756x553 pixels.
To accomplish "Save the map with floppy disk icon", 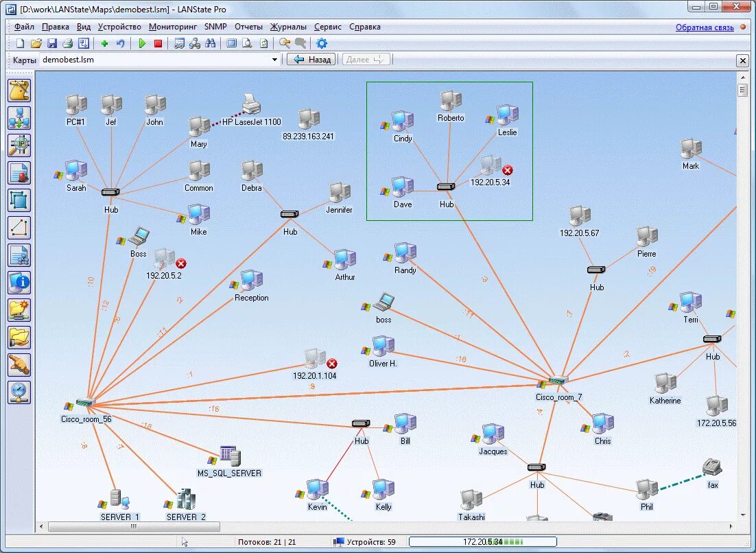I will (51, 43).
